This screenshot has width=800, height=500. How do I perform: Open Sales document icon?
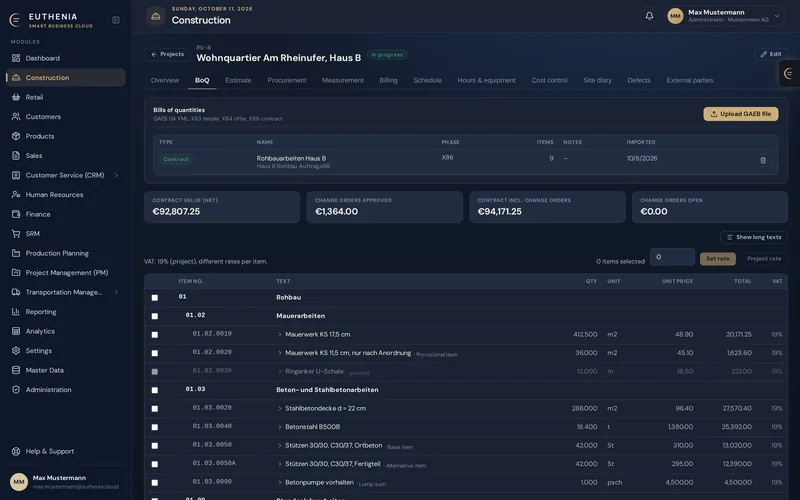(x=16, y=156)
